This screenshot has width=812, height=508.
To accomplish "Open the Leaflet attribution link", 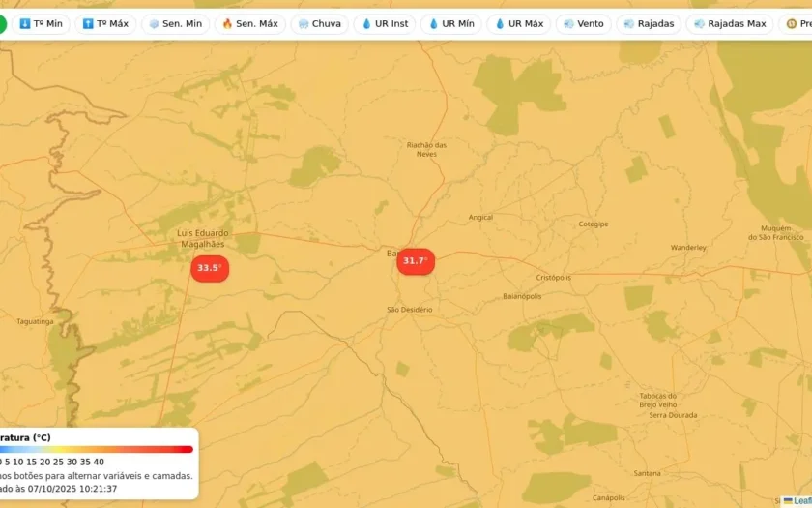I will (x=800, y=501).
